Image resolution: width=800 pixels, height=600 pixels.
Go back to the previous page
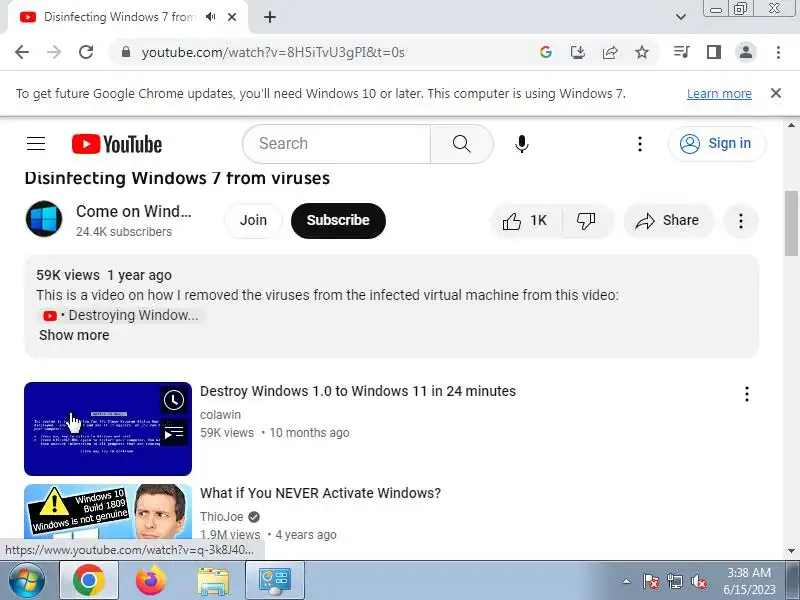[22, 52]
